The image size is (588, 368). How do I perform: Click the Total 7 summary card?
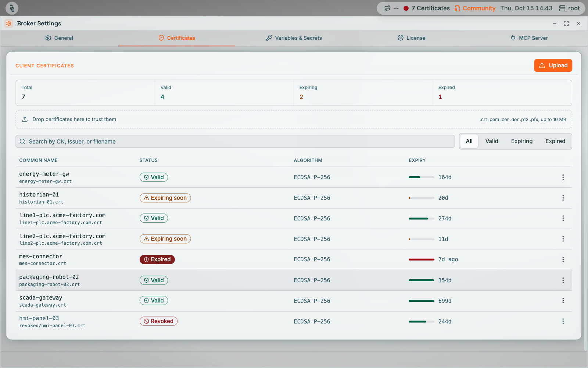coord(85,93)
